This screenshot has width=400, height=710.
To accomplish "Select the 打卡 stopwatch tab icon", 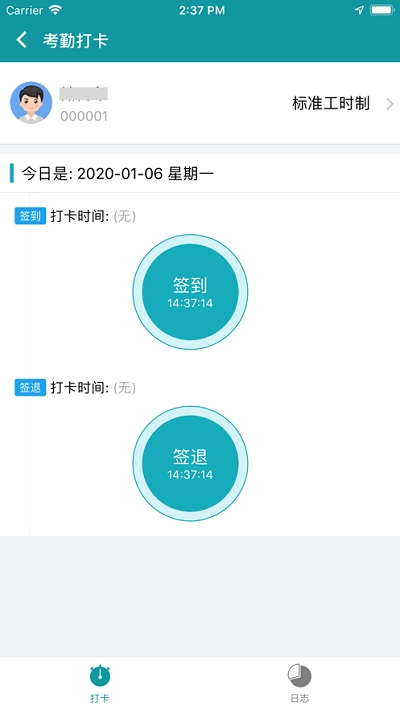I will [x=100, y=676].
